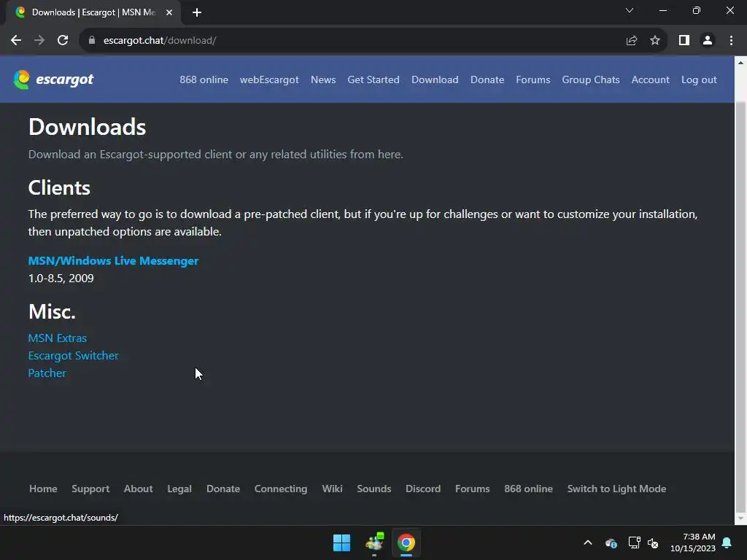
Task: Open tab search chevron in title bar
Action: click(630, 10)
